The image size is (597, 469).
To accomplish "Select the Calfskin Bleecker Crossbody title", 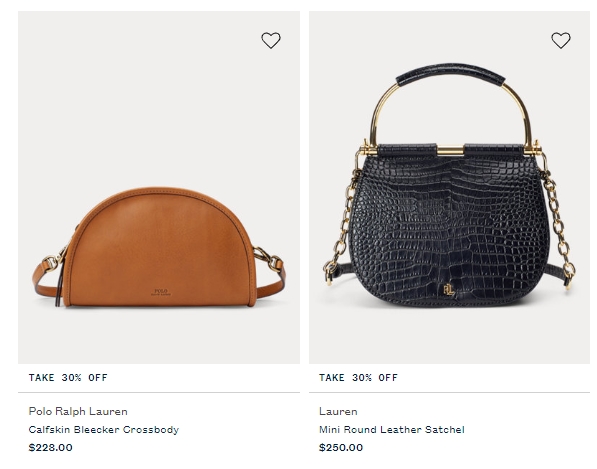I will 104,429.
